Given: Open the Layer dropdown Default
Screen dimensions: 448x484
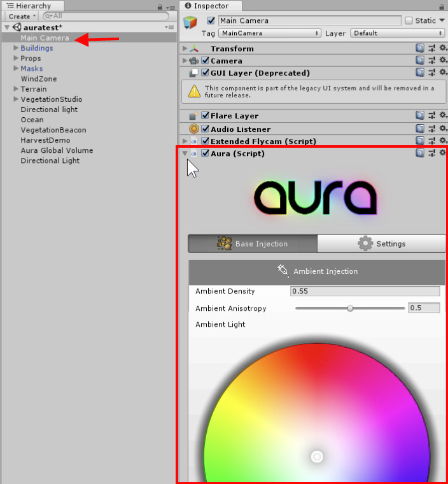Looking at the screenshot, I should pos(397,33).
